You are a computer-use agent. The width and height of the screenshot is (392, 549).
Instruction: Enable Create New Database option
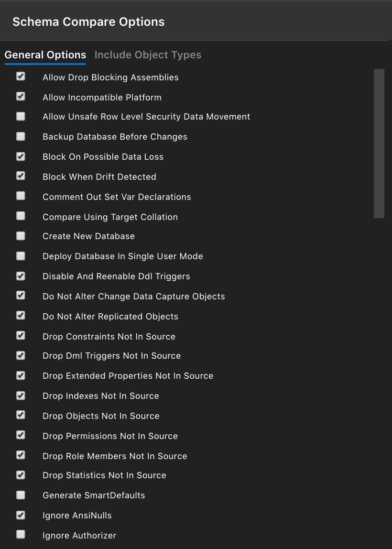pyautogui.click(x=21, y=235)
